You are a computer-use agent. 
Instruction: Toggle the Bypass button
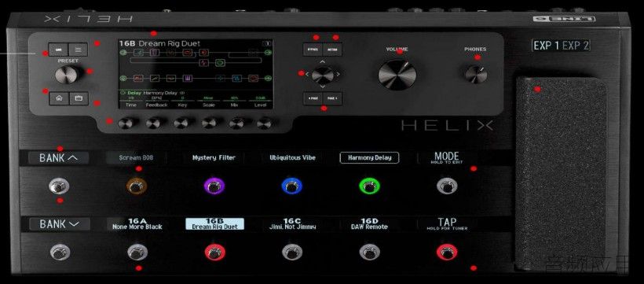[313, 50]
